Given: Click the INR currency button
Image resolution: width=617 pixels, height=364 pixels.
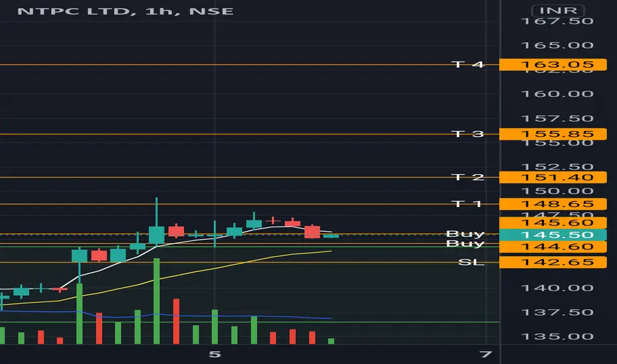Looking at the screenshot, I should pos(558,10).
